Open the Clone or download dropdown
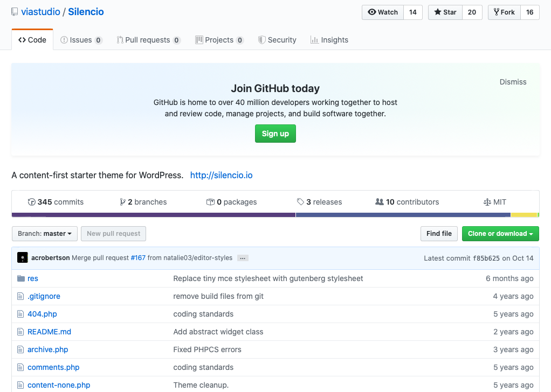Image resolution: width=551 pixels, height=392 pixels. coord(500,234)
